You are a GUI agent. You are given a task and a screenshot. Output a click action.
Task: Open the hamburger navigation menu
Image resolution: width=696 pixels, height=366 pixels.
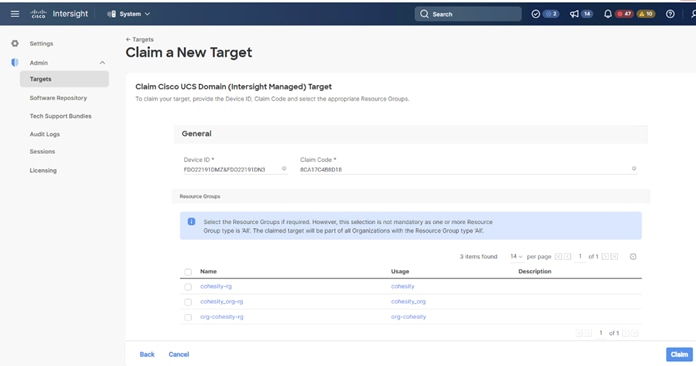click(x=15, y=14)
